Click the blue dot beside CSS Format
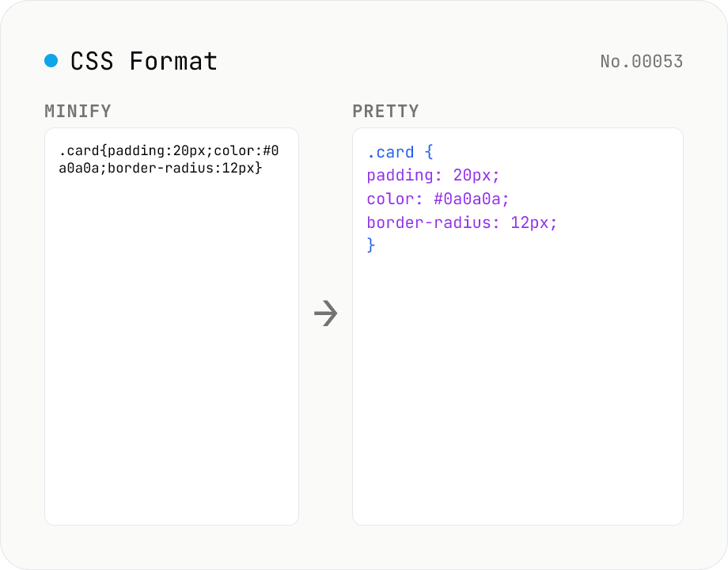The image size is (728, 570). click(51, 61)
